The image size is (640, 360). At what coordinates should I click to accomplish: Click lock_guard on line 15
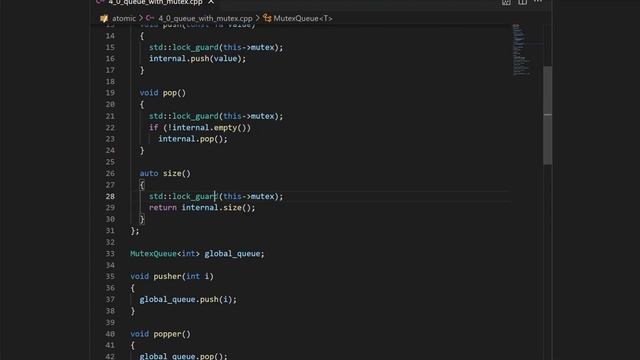196,47
